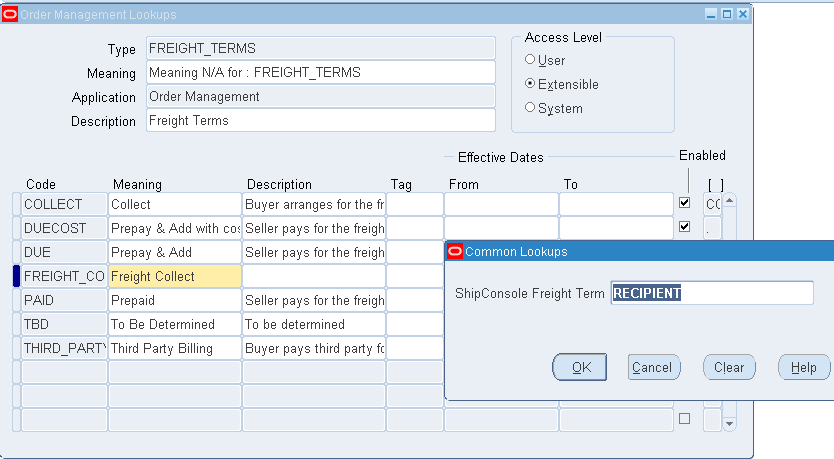Toggle Enabled checkbox in last empty row
The width and height of the screenshot is (834, 459).
click(x=685, y=419)
